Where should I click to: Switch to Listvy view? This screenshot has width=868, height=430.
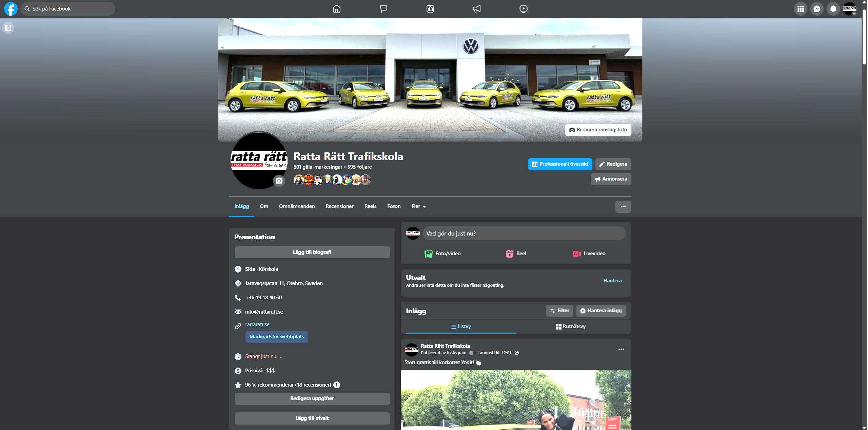(x=461, y=326)
